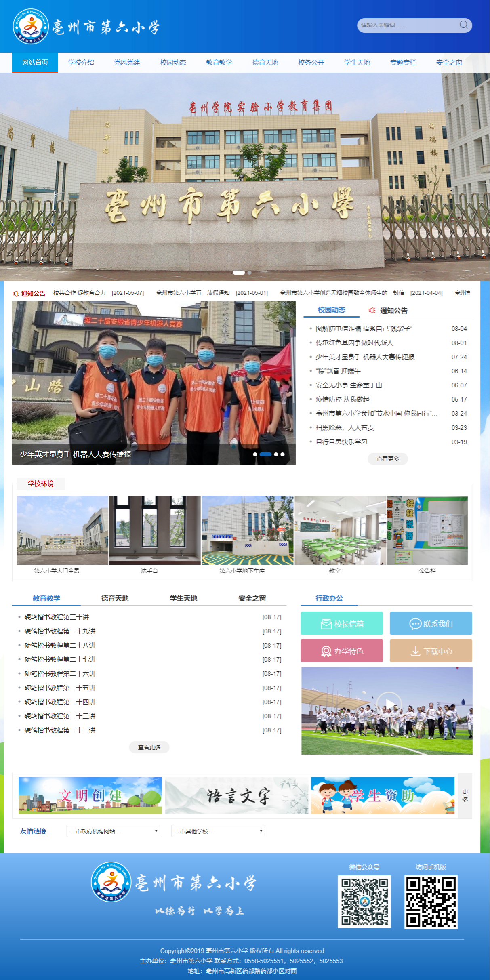Click the WeChat public account QR code
This screenshot has width=490, height=980.
point(364,902)
